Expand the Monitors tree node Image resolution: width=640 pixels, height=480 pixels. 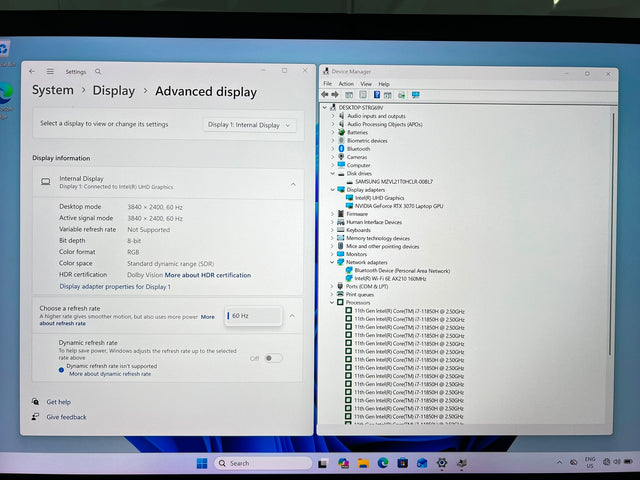point(332,254)
